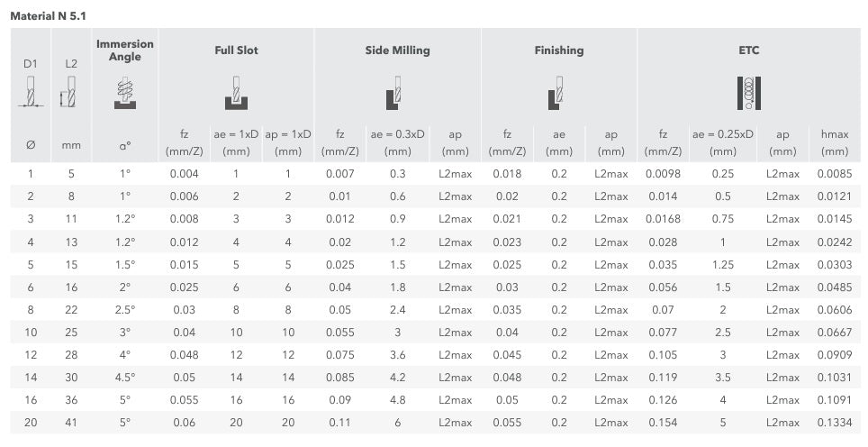Click the Side Milling column header
Screen dimensions: 868x447
pyautogui.click(x=397, y=50)
